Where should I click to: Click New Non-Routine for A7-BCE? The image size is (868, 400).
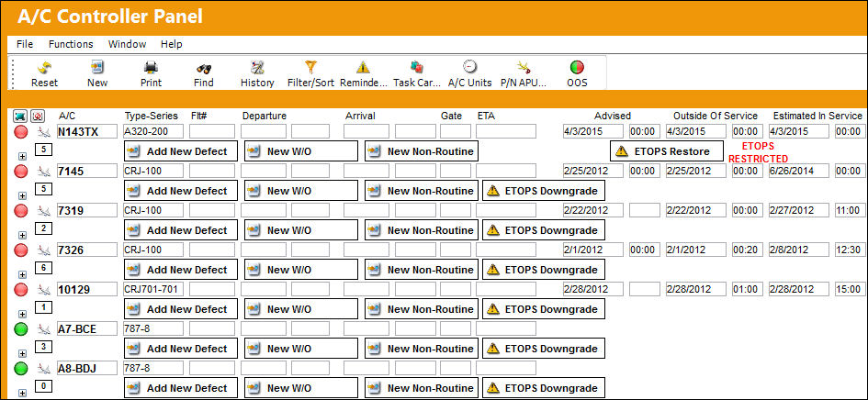tap(422, 349)
